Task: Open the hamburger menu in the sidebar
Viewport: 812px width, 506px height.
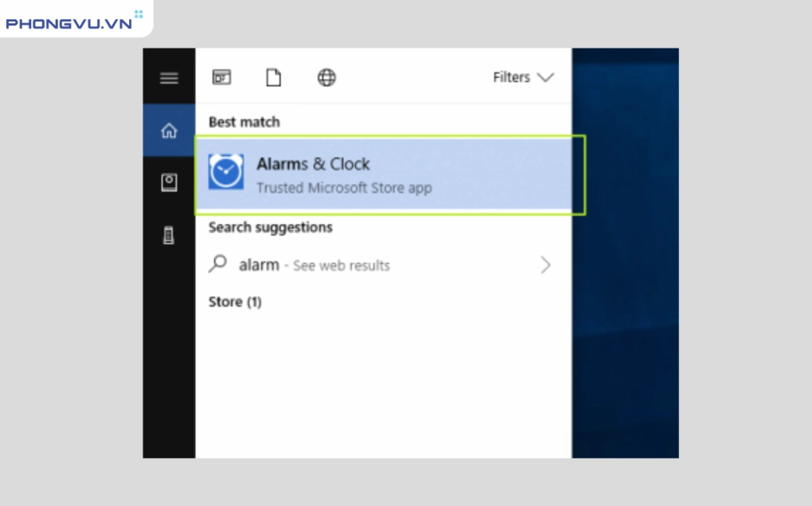Action: (169, 78)
